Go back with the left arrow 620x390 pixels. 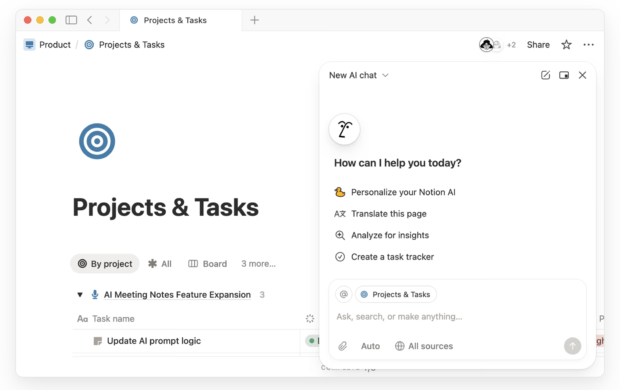tap(90, 20)
